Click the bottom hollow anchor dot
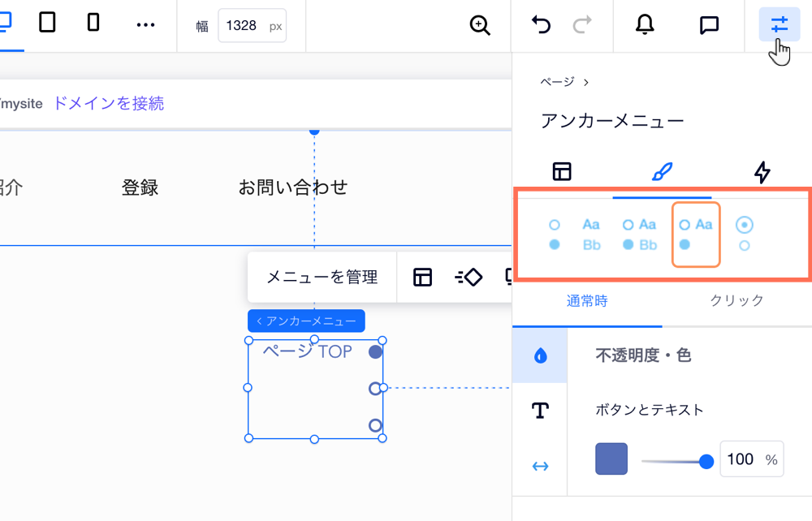The image size is (812, 521). coord(375,425)
